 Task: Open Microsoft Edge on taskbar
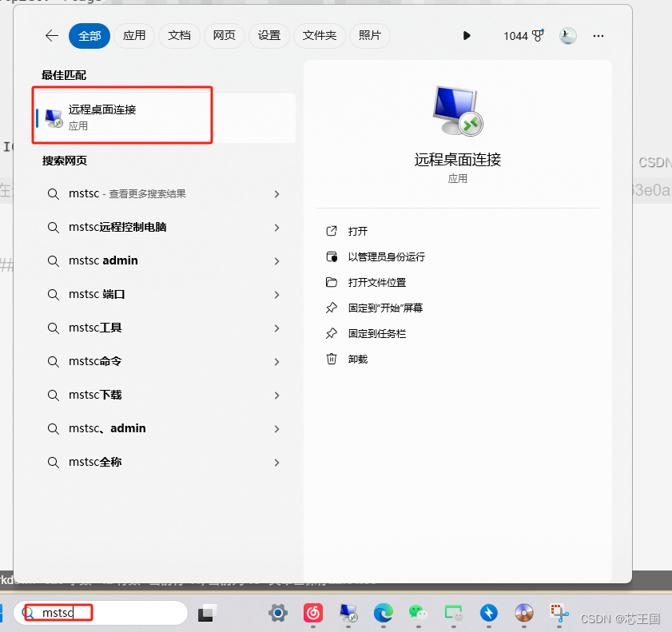coord(384,613)
